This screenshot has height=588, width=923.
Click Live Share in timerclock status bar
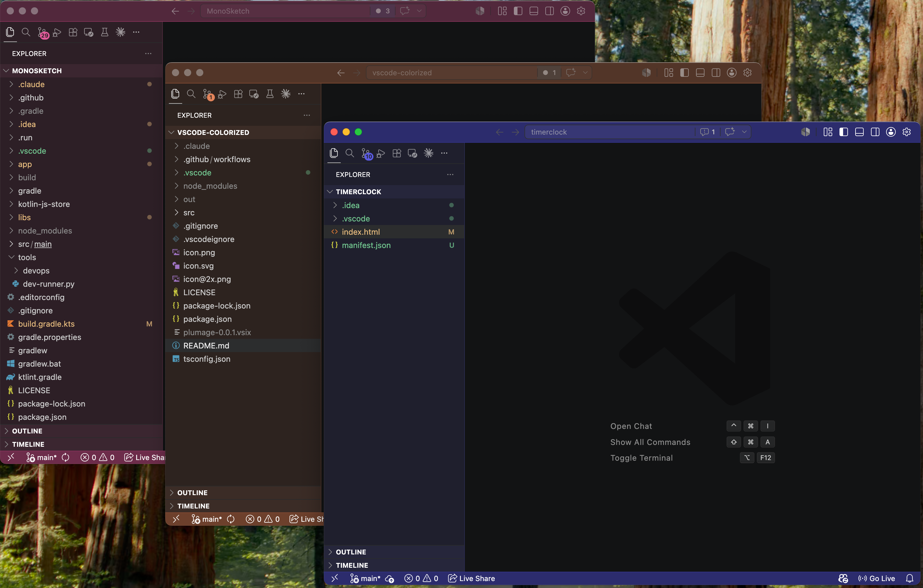coord(471,578)
